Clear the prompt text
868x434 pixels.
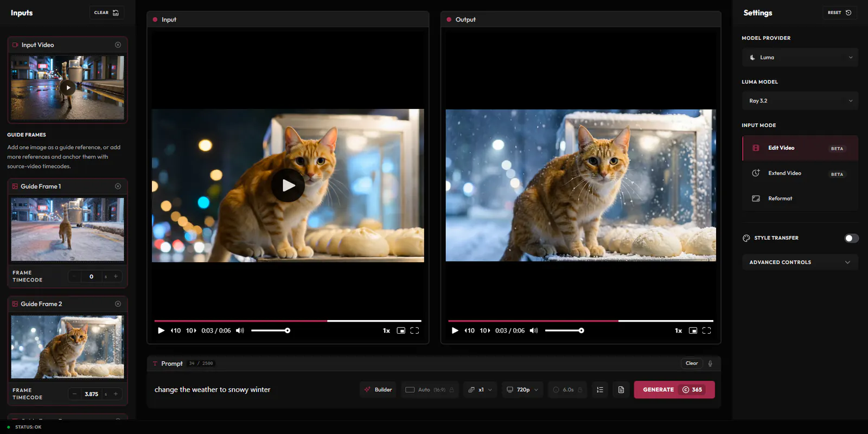coord(692,363)
